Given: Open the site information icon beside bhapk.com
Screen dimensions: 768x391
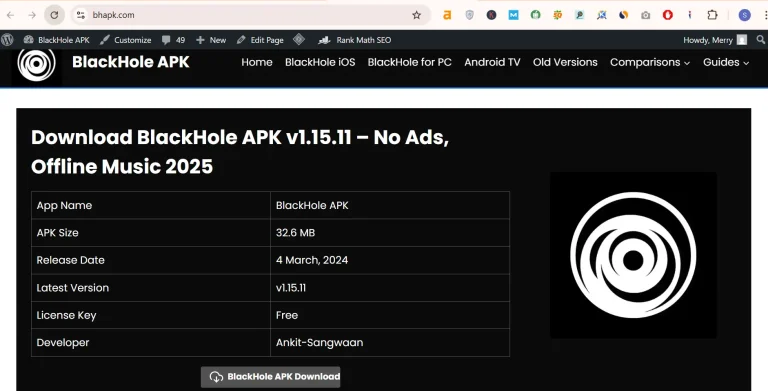Looking at the screenshot, I should coord(81,15).
